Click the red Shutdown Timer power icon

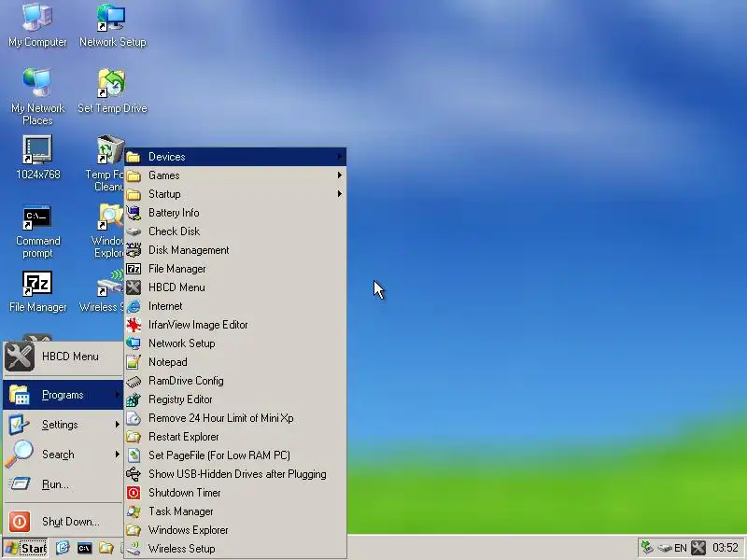134,493
